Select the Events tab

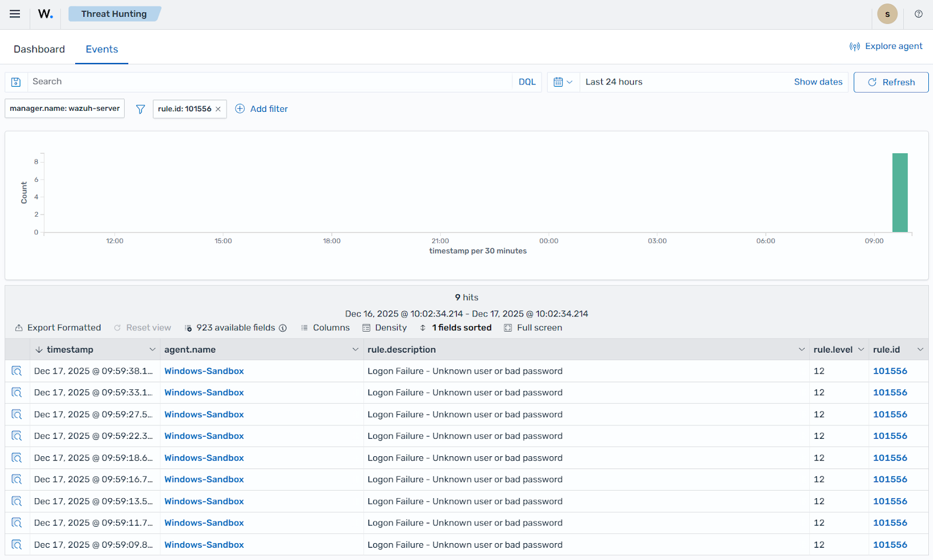pos(101,49)
